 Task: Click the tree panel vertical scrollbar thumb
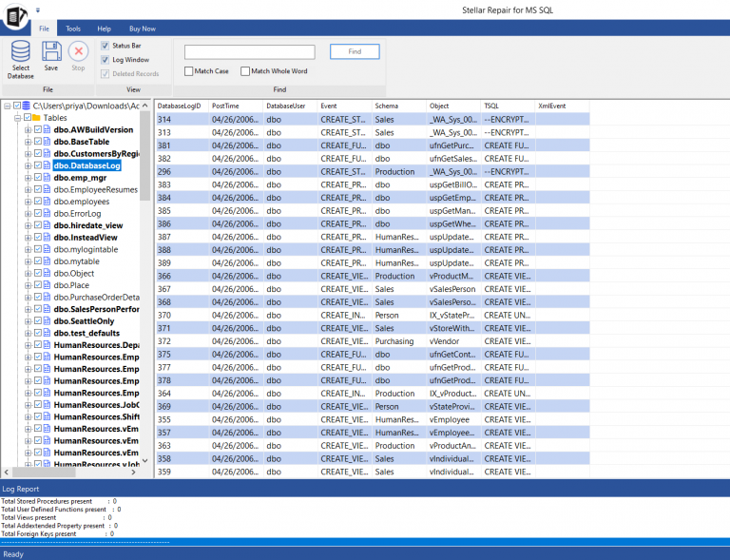click(x=144, y=156)
